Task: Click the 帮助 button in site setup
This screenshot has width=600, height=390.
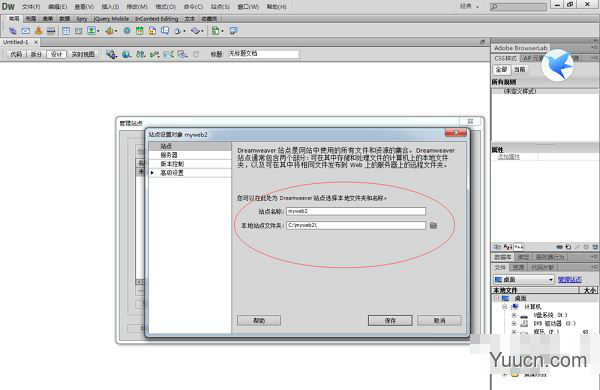Action: pos(259,320)
